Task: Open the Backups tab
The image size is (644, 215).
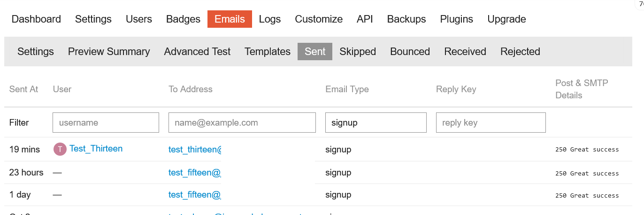Action: pyautogui.click(x=406, y=19)
